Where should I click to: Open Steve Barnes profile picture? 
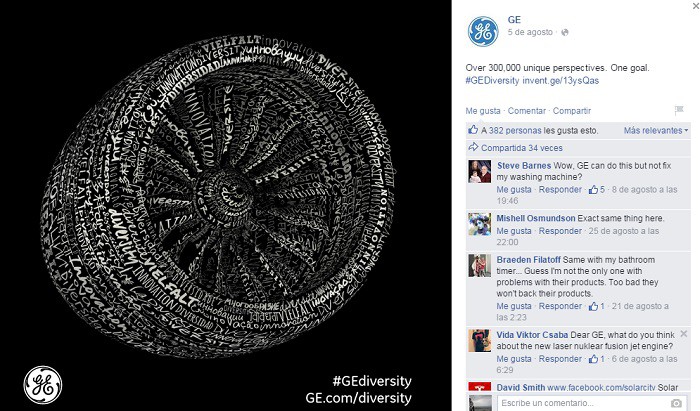[x=479, y=171]
